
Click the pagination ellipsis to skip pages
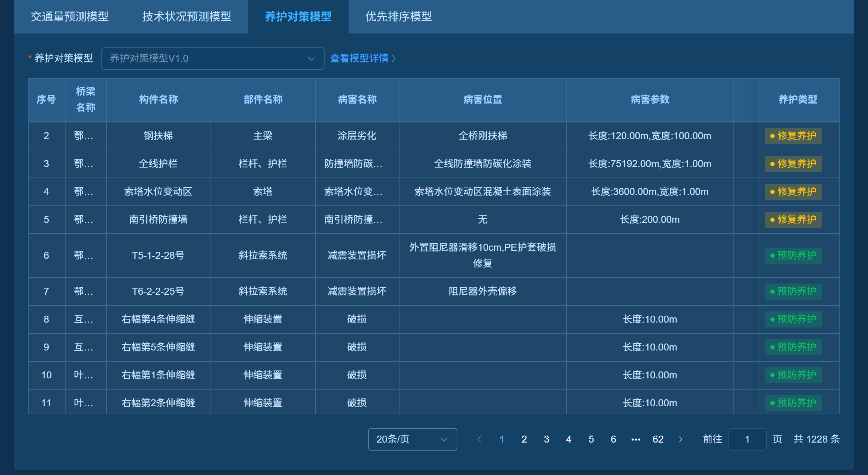tap(636, 439)
